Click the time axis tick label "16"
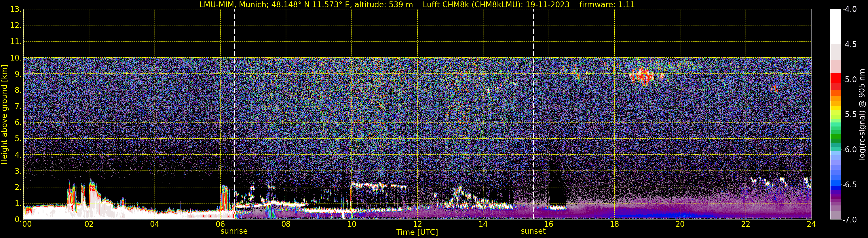 tap(549, 224)
